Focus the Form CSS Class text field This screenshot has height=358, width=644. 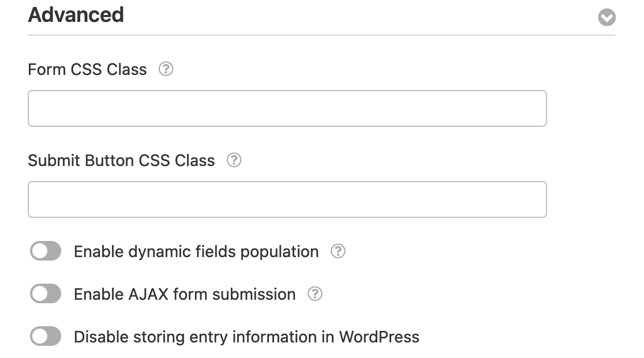click(287, 108)
